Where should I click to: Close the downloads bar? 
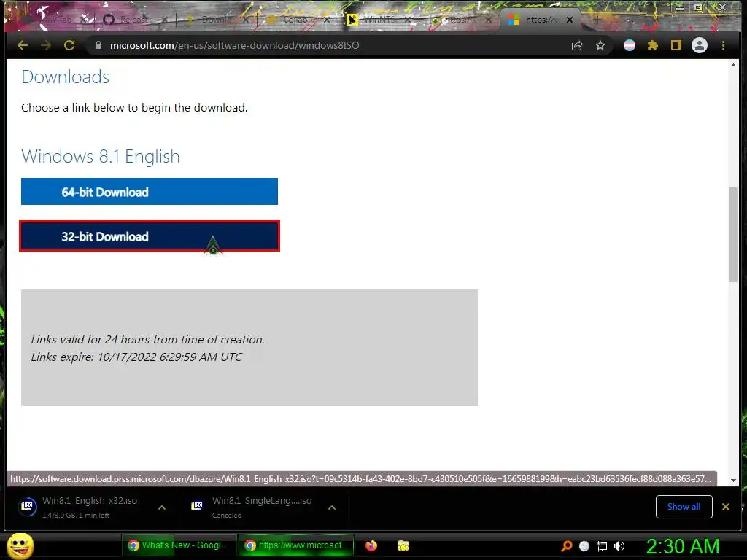[726, 507]
